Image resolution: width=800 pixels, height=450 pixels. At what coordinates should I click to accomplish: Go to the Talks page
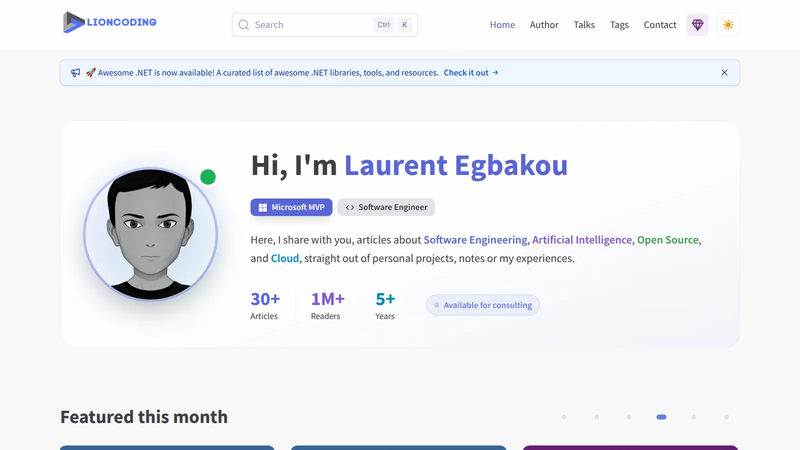pyautogui.click(x=584, y=24)
